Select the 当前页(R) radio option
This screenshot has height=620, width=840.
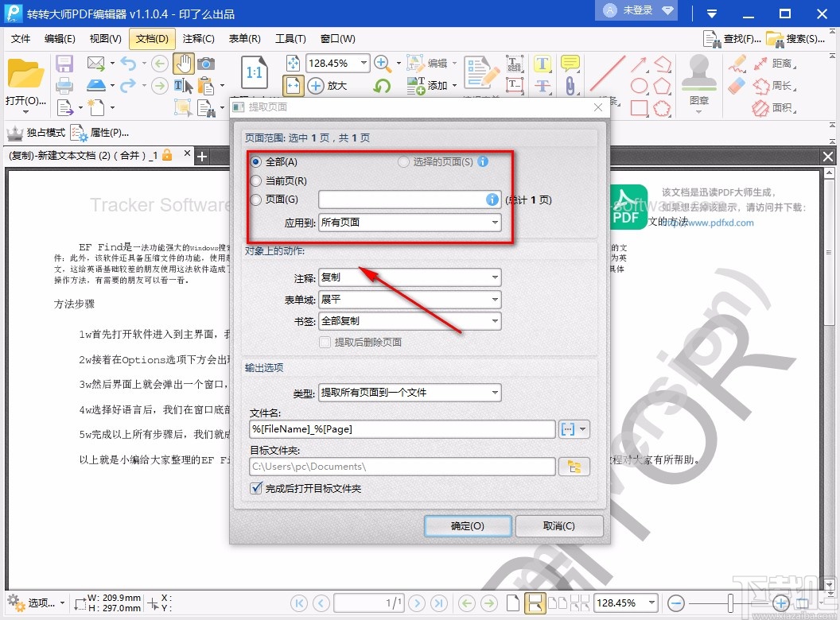point(255,180)
